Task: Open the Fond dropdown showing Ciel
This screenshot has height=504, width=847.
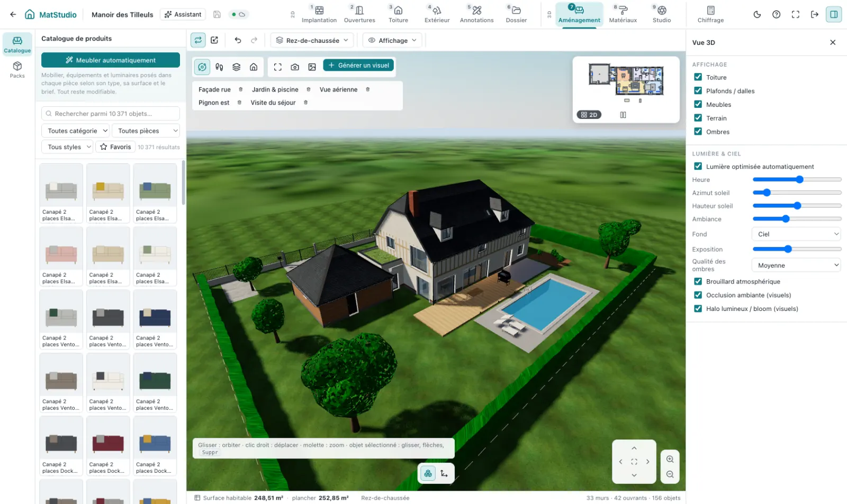Action: [796, 234]
